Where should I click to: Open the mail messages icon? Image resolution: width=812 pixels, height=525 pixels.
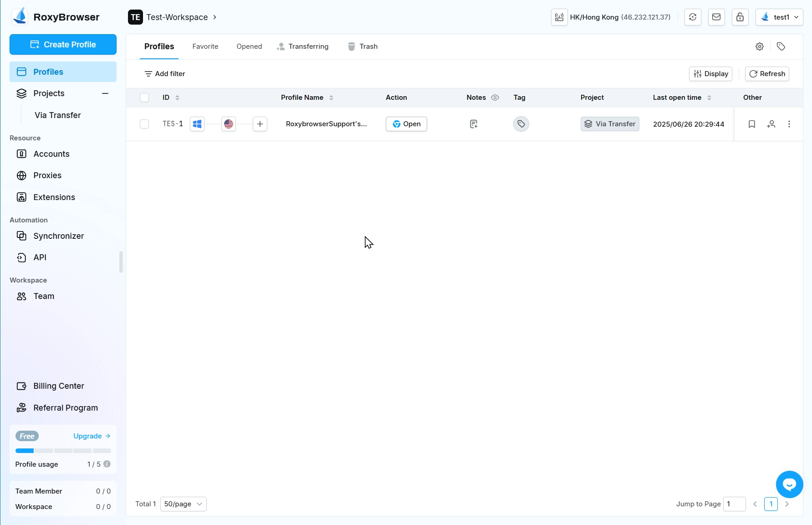716,17
